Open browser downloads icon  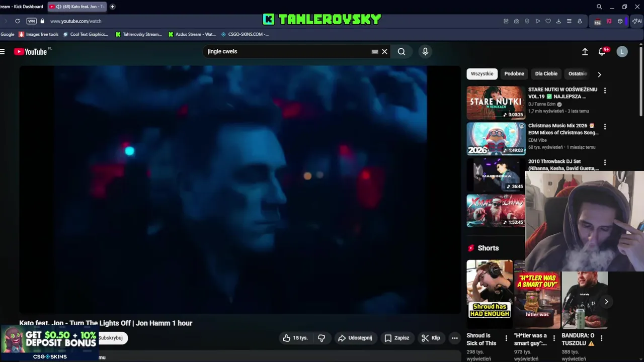(558, 21)
